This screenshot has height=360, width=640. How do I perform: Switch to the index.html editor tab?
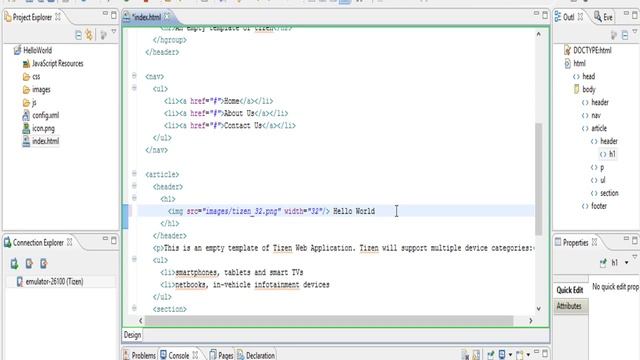point(147,17)
